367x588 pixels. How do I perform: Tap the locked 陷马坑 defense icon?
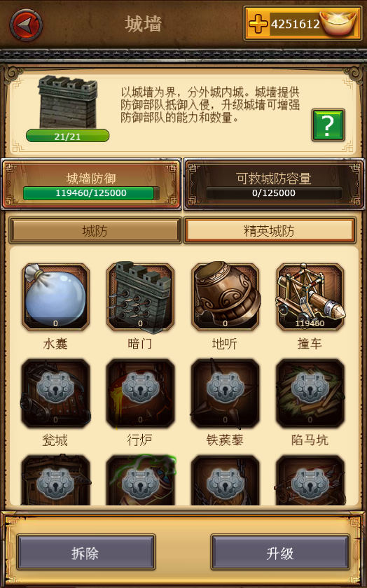310,393
